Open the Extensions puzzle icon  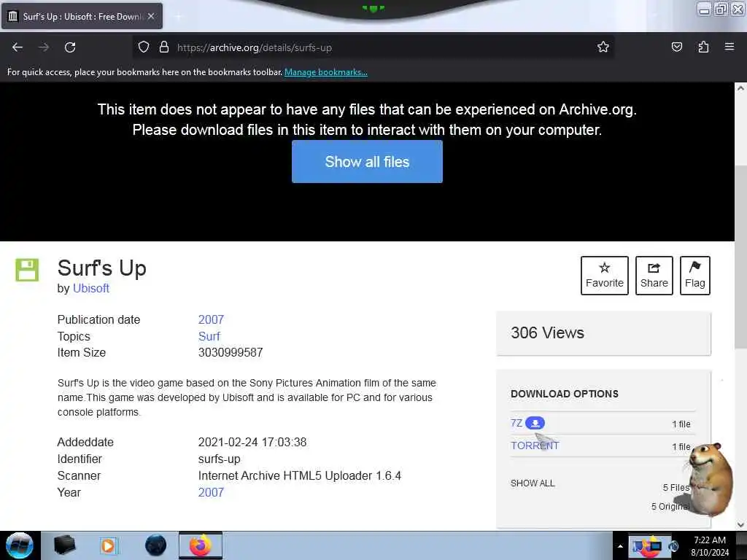tap(703, 47)
